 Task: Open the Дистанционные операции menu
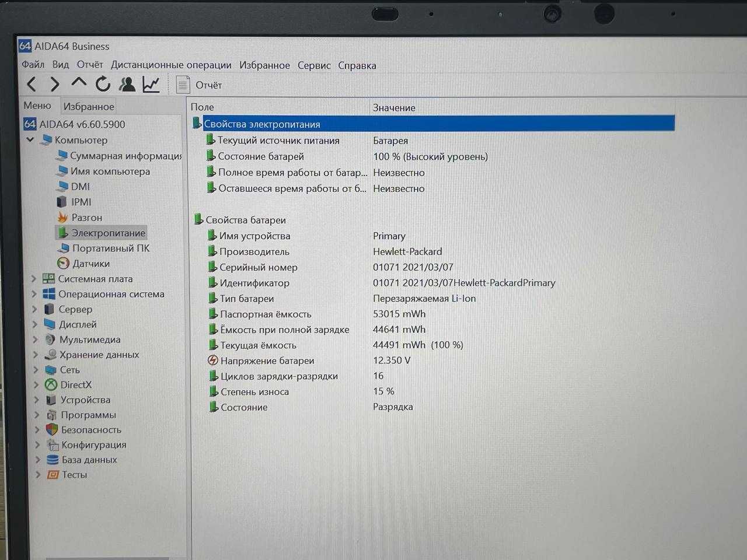coord(171,65)
